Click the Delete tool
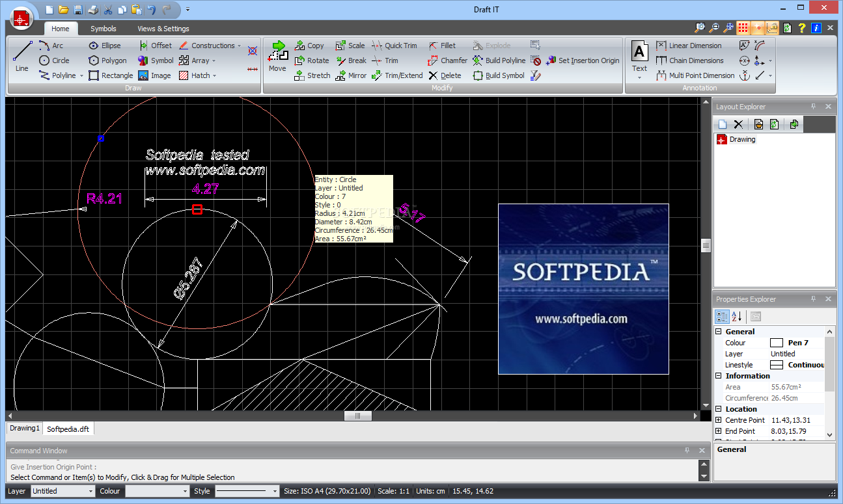 click(x=445, y=75)
